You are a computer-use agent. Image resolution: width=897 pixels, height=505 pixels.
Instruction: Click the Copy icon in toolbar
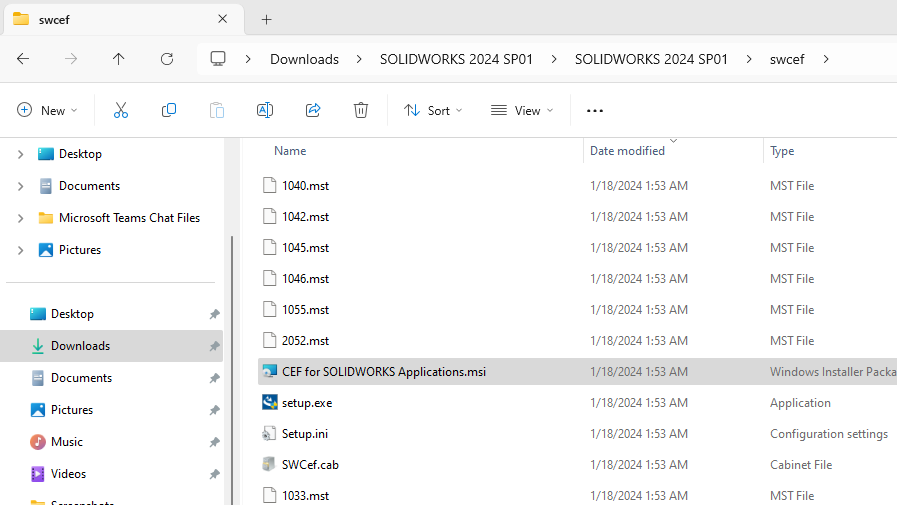click(169, 110)
